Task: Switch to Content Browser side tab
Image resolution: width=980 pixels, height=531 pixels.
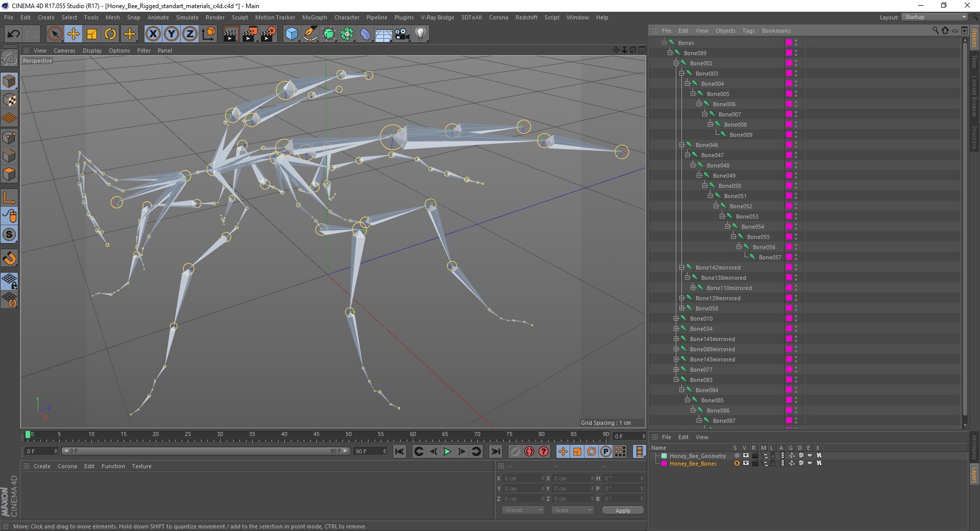Action: coord(974,96)
